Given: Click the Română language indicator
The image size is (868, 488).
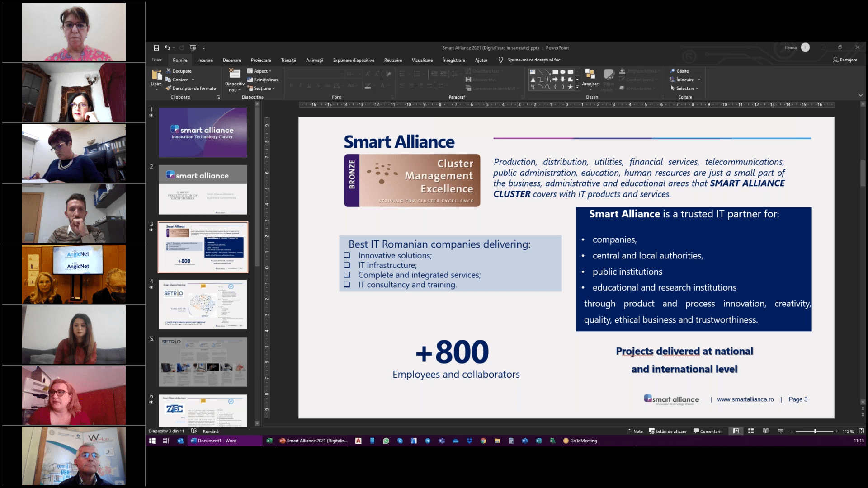Looking at the screenshot, I should [211, 432].
